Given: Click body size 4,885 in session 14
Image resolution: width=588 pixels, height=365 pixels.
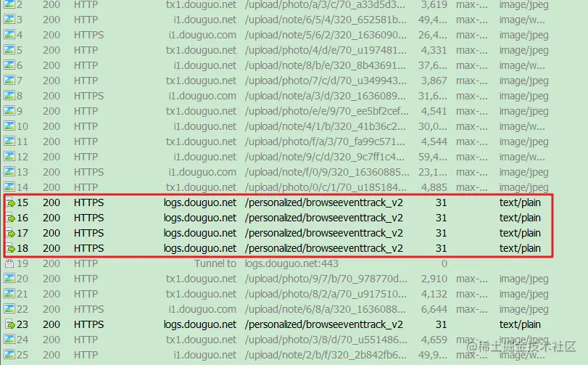Looking at the screenshot, I should pyautogui.click(x=434, y=187).
